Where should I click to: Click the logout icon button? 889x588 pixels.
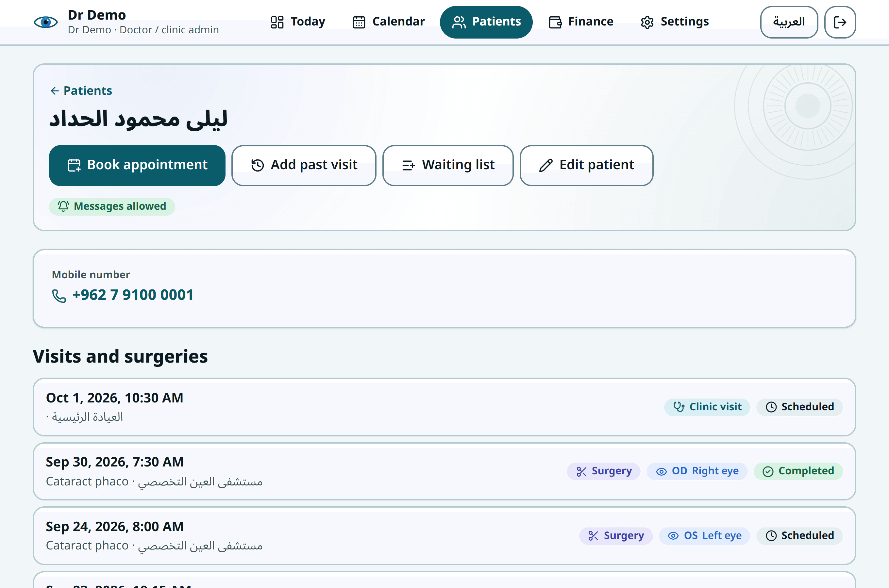click(840, 22)
